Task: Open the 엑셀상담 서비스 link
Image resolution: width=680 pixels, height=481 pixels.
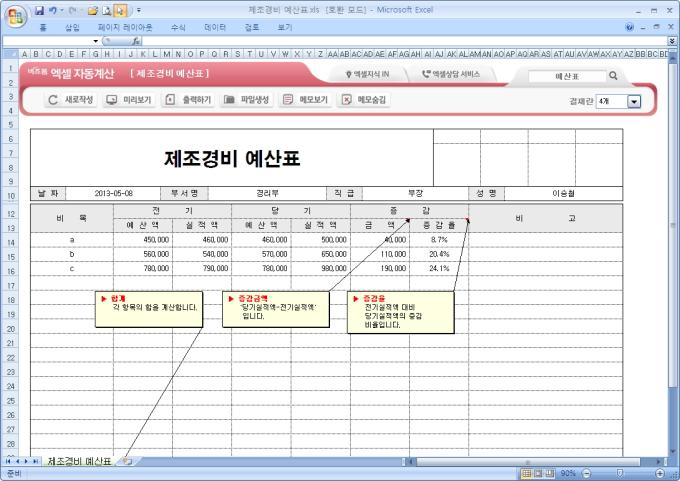Action: (x=451, y=75)
